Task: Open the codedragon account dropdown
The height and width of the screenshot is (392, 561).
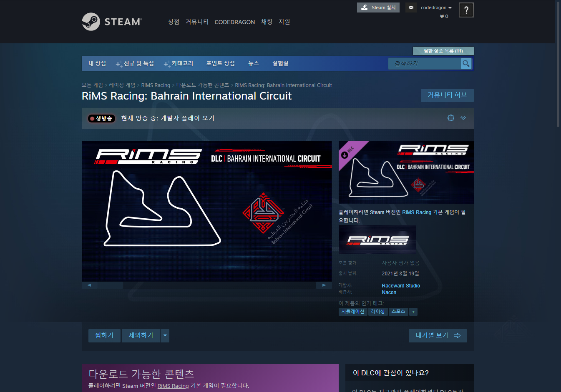Action: coord(436,7)
